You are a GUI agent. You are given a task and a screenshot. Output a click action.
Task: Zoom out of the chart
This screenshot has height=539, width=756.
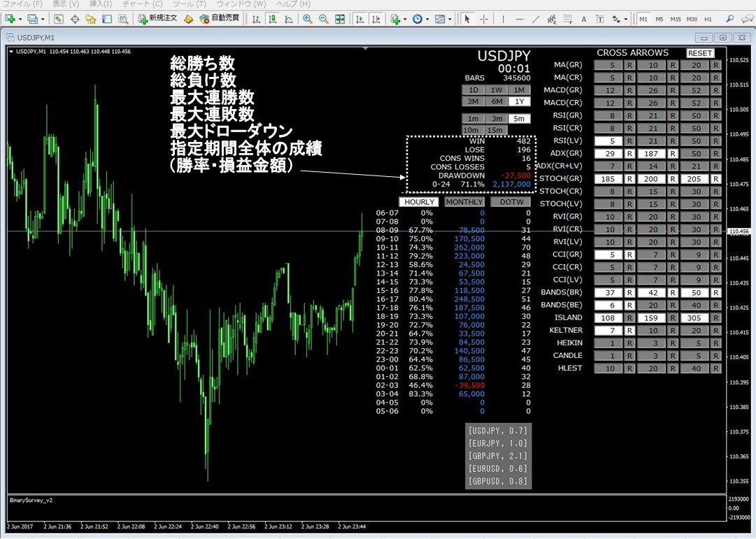(x=324, y=19)
